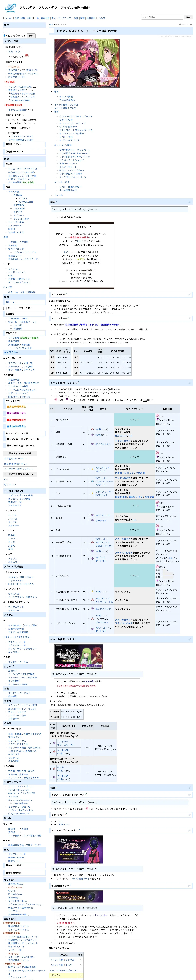Click the lightning weakness icon in 合流 row
The image size is (196, 980).
click(x=92, y=493)
